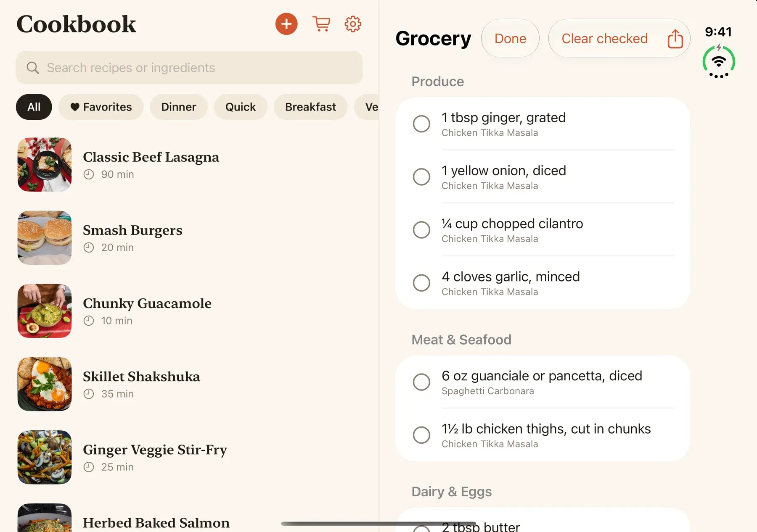Viewport: 757px width, 532px height.
Task: Click clock icon under Classic Beef Lasagna
Action: click(x=89, y=174)
